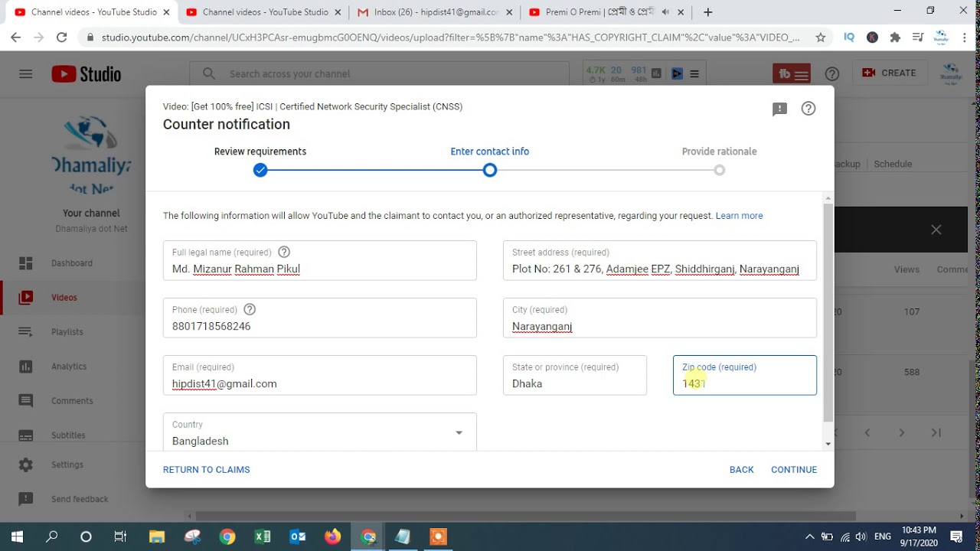Show help for Full legal name field
This screenshot has height=551, width=980.
284,252
